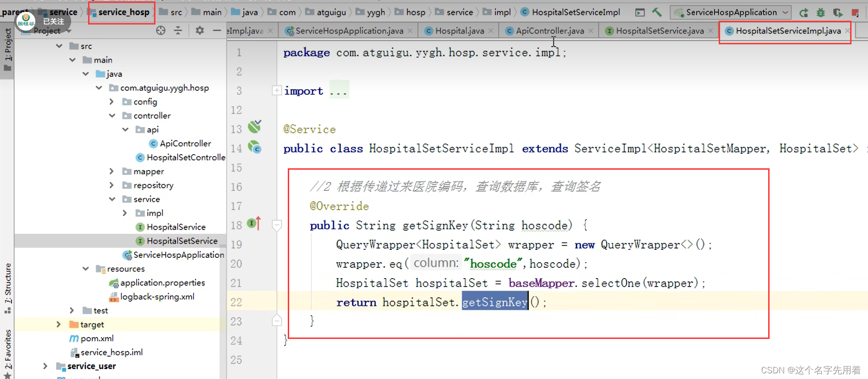Click the HospitalSetServiceImpl breadcrumb

click(x=576, y=12)
